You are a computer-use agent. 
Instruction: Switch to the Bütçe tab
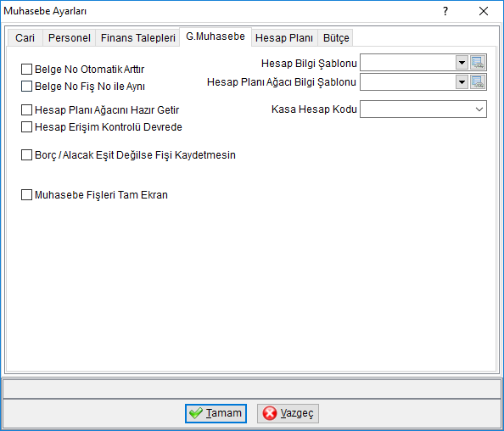pos(336,38)
